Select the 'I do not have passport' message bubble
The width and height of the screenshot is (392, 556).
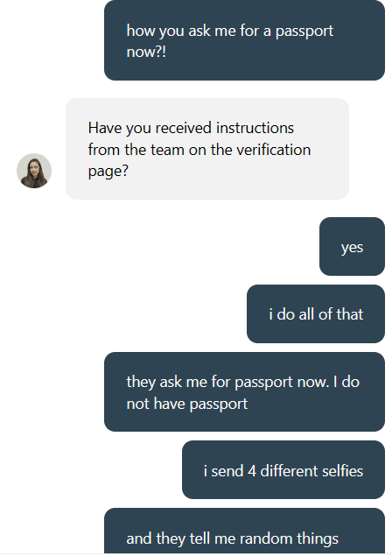pos(244,391)
